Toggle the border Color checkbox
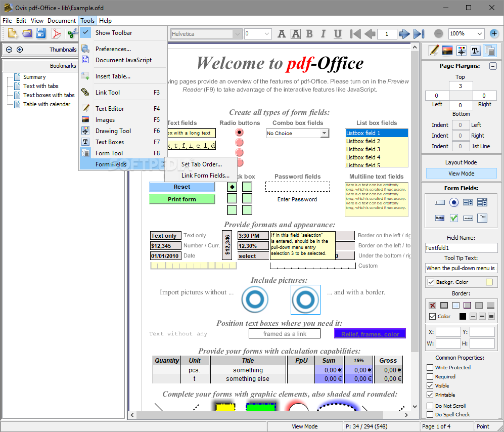 click(x=433, y=317)
